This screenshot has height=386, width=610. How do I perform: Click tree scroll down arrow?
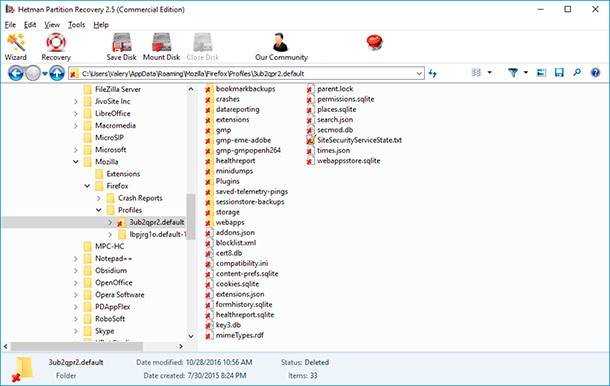[191, 336]
